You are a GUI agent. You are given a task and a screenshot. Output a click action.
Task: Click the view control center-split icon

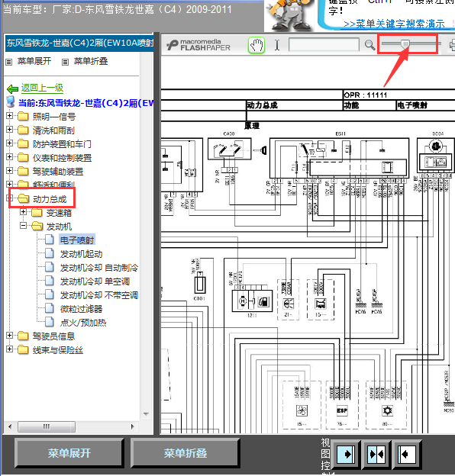(x=376, y=454)
